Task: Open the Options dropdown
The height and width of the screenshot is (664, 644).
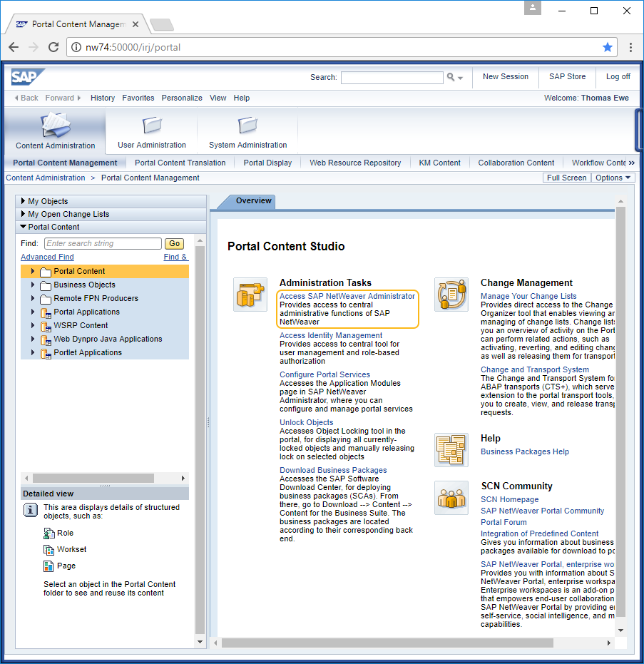Action: point(613,178)
